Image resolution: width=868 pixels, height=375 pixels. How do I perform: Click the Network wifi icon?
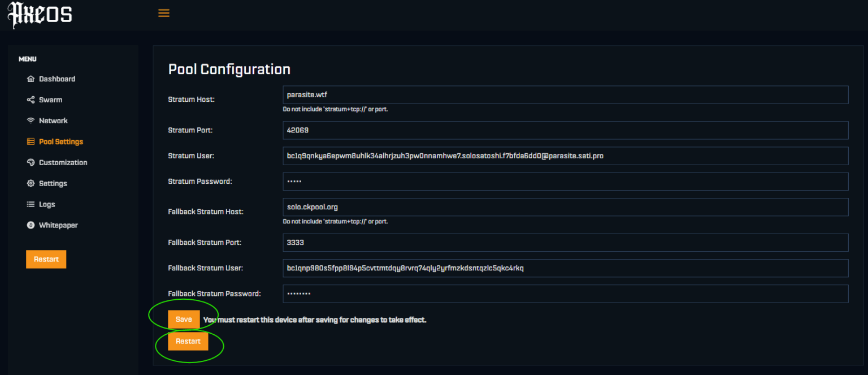(x=31, y=121)
